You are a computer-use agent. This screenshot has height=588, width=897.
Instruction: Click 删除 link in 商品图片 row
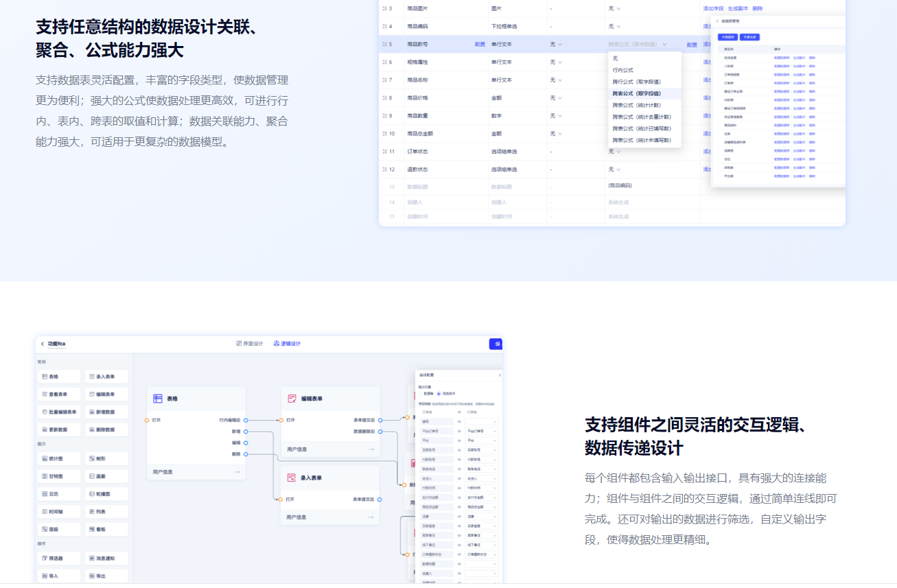tap(757, 8)
